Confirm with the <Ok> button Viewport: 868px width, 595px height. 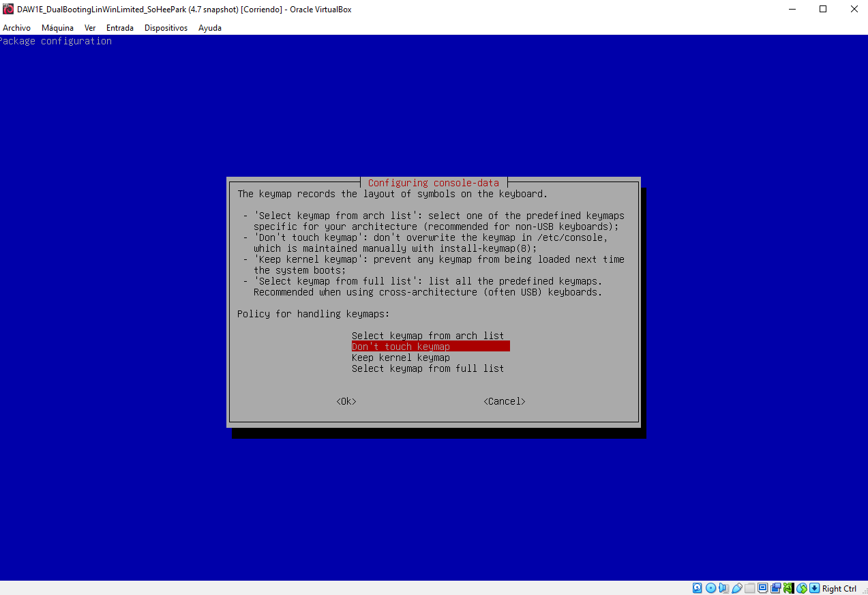346,401
